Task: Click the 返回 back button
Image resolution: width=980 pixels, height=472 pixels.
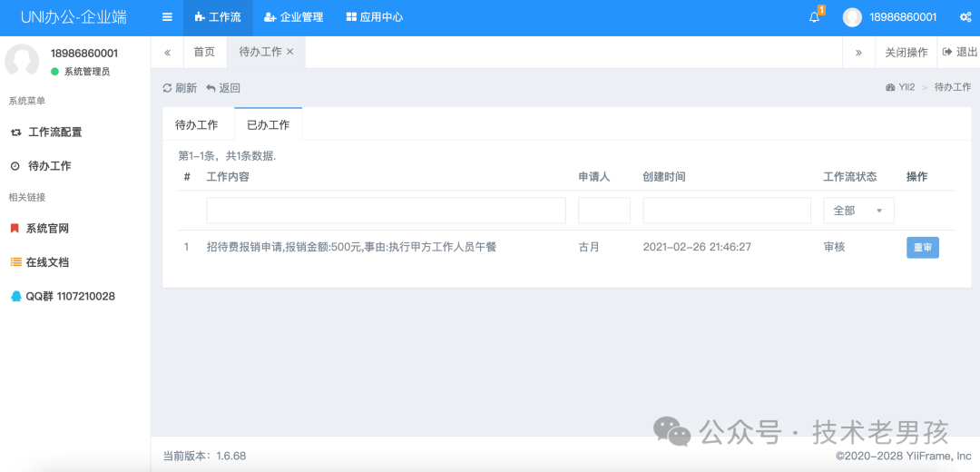Action: tap(223, 88)
